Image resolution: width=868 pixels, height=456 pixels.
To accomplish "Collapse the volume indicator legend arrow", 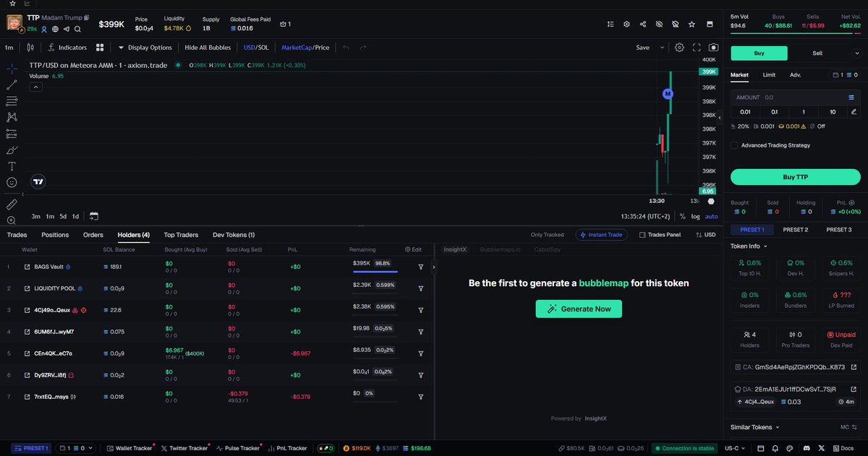I will click(x=35, y=87).
